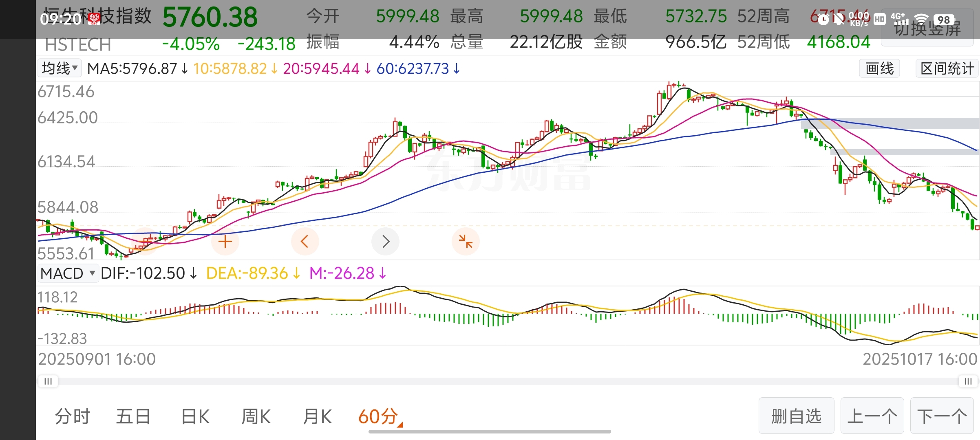Tap the collapse arrows shrink icon
This screenshot has height=440, width=980.
point(466,242)
